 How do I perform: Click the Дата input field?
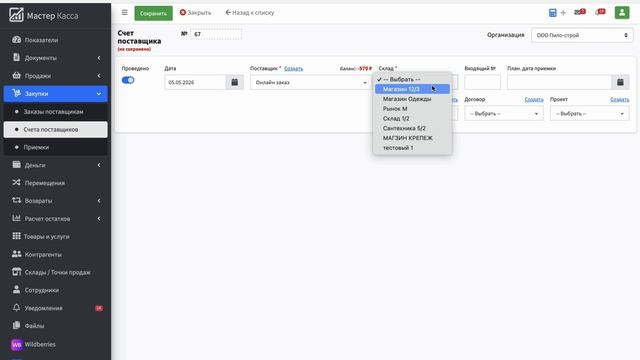point(196,82)
